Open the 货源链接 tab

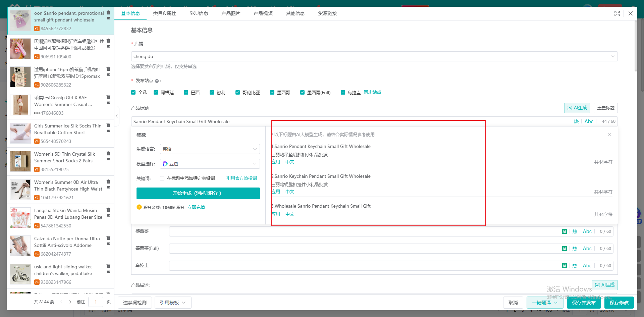(328, 13)
